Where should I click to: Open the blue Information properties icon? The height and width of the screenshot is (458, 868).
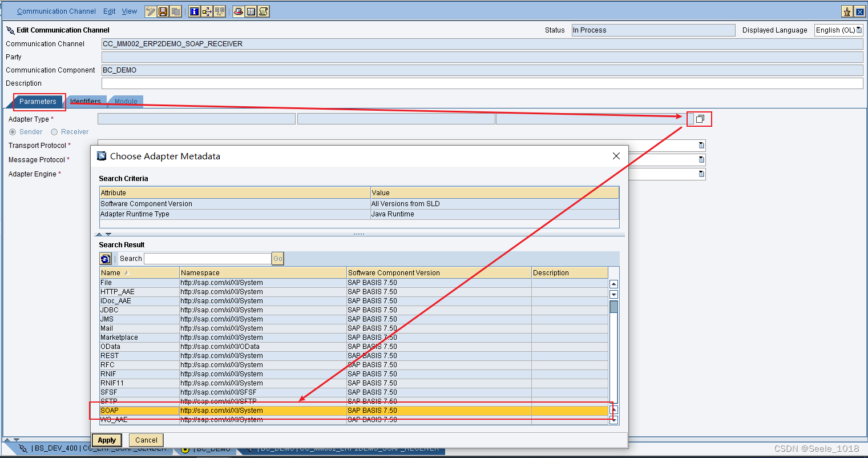coord(195,11)
